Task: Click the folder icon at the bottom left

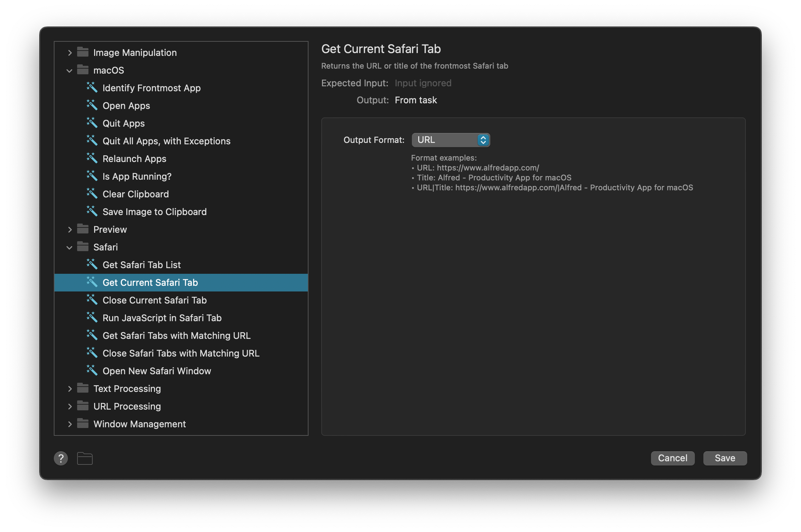Action: (x=85, y=458)
